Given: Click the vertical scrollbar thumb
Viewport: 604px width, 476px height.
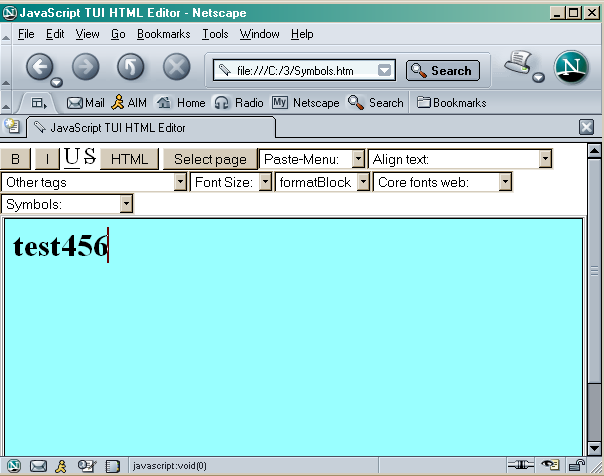Looking at the screenshot, I should click(594, 270).
